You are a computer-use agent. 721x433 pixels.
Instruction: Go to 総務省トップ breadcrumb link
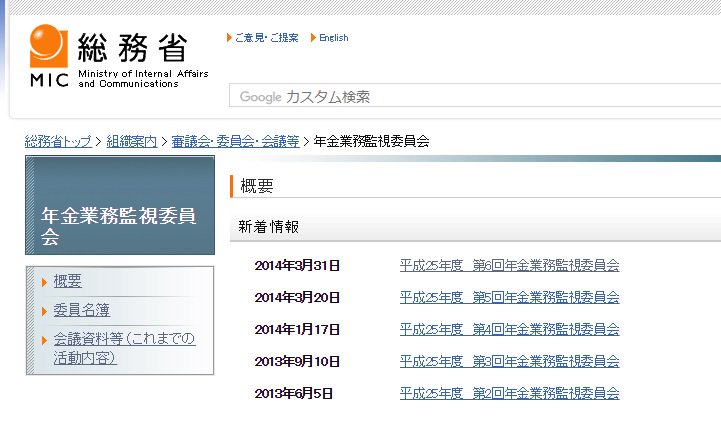(x=58, y=141)
